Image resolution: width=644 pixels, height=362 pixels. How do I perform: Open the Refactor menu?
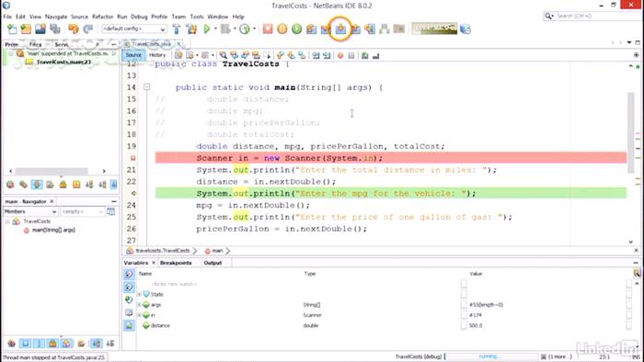(102, 17)
